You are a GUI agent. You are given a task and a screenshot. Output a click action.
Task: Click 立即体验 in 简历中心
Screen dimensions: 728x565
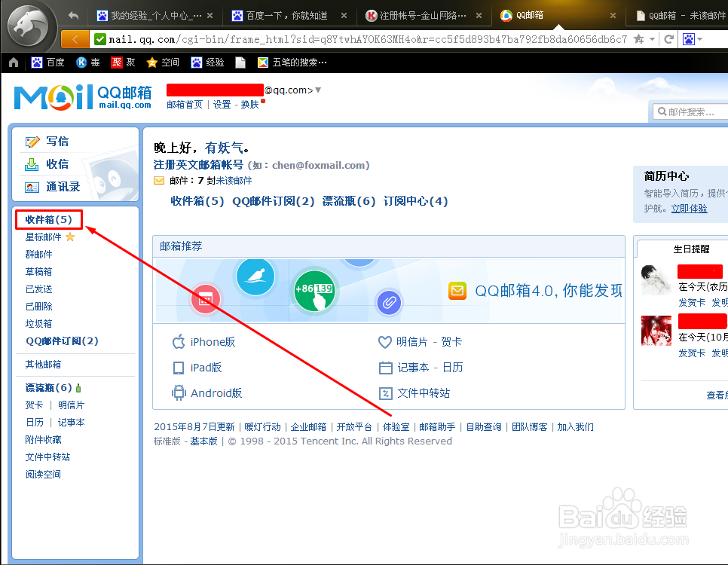click(x=689, y=209)
